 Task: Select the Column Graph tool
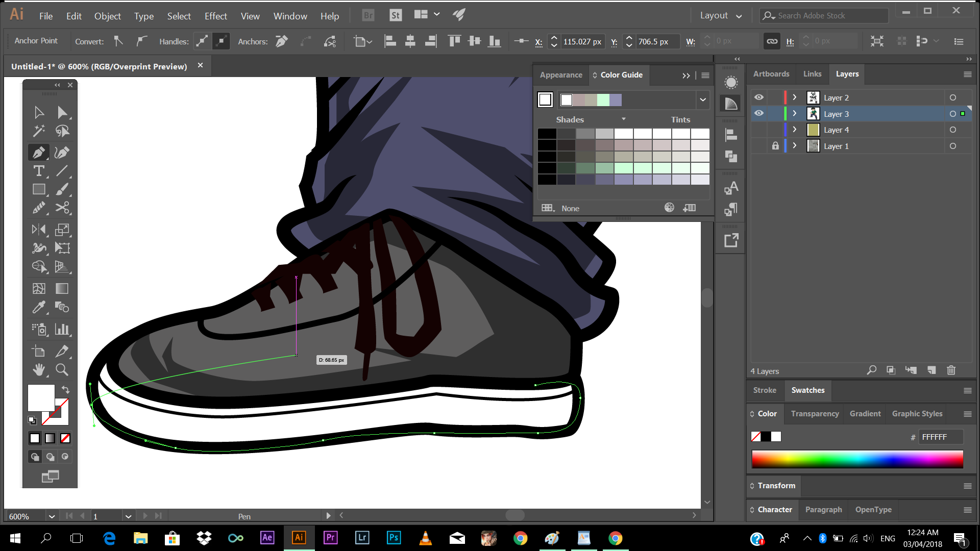(62, 329)
